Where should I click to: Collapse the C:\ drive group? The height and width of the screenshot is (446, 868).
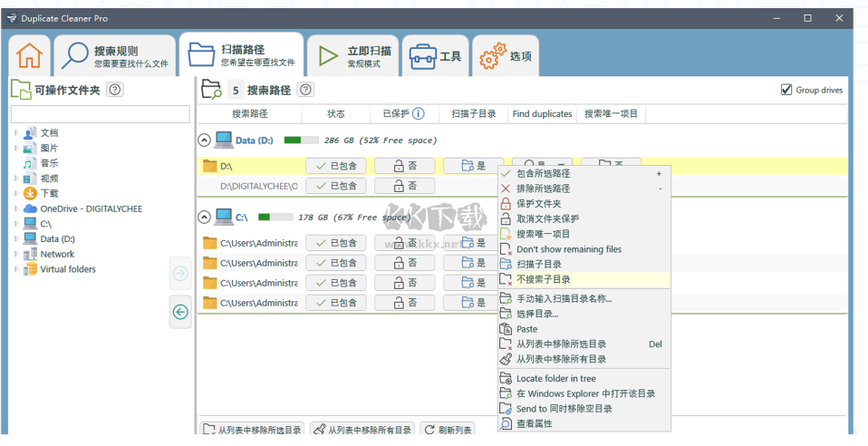204,218
